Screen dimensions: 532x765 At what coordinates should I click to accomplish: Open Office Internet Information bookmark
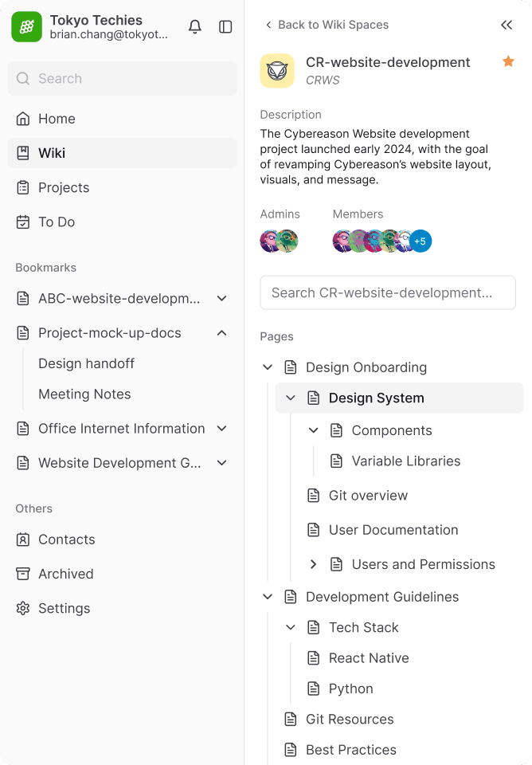[121, 429]
